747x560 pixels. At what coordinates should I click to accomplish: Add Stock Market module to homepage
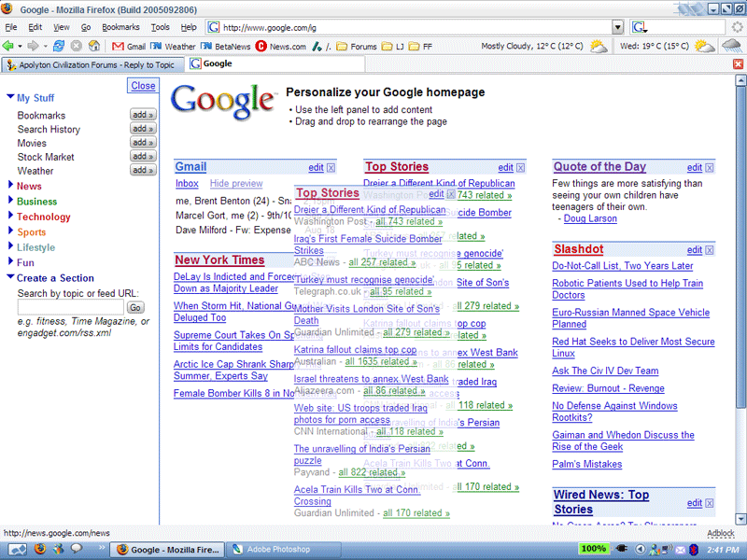[x=142, y=157]
